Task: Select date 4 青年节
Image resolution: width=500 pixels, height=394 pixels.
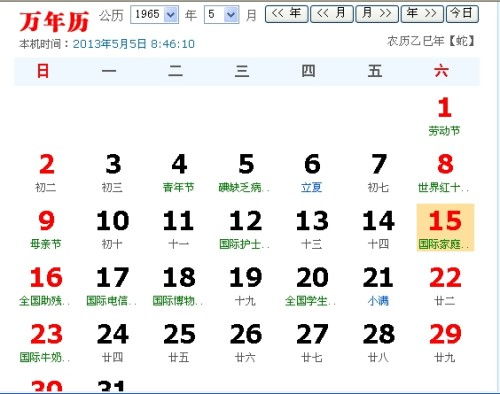Action: tap(179, 172)
